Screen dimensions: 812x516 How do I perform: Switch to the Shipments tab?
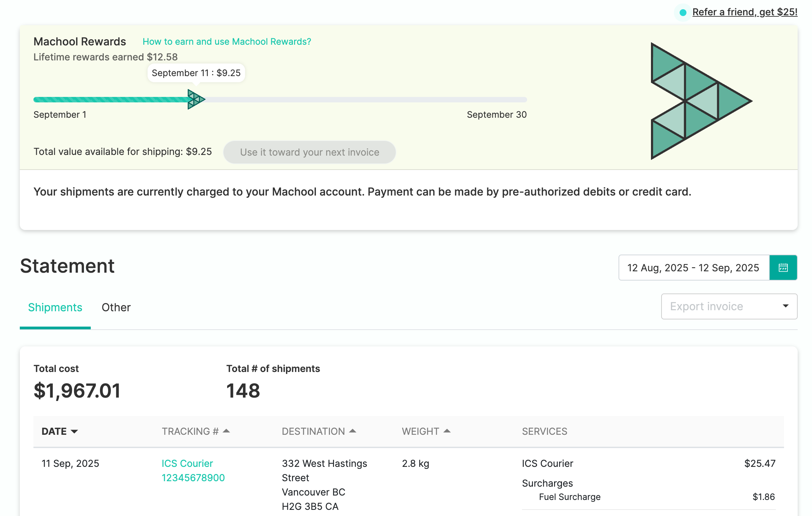(55, 307)
